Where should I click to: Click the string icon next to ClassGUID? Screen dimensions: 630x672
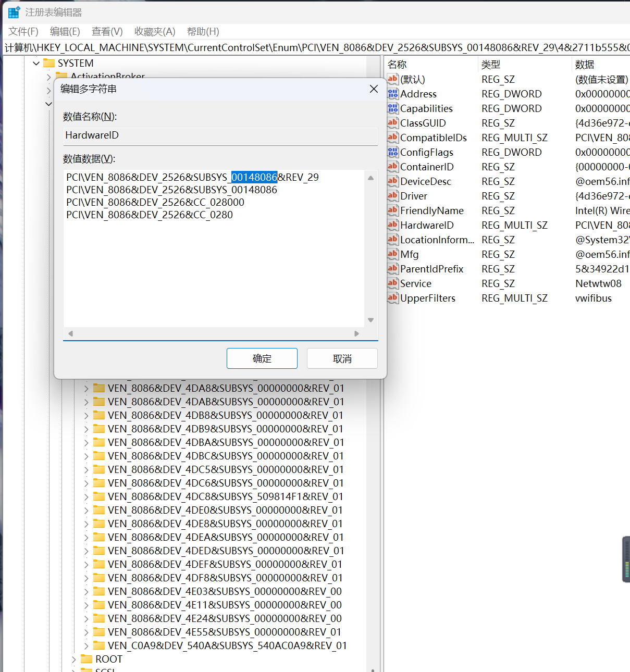pyautogui.click(x=393, y=123)
